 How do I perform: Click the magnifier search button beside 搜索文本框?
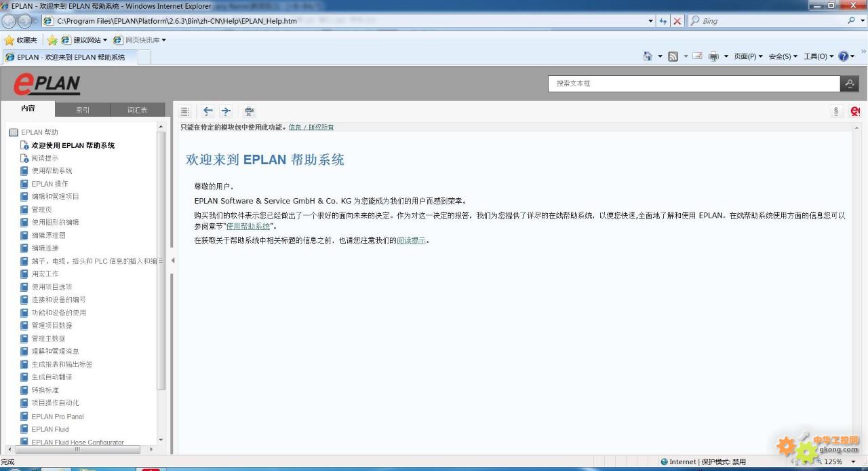(x=850, y=83)
